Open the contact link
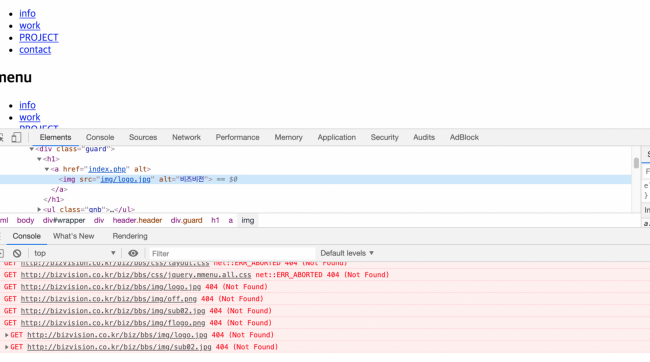 [35, 50]
